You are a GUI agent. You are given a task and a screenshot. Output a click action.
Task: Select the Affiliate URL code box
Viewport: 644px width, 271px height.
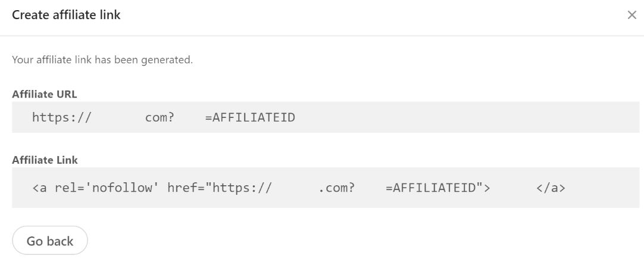point(326,117)
